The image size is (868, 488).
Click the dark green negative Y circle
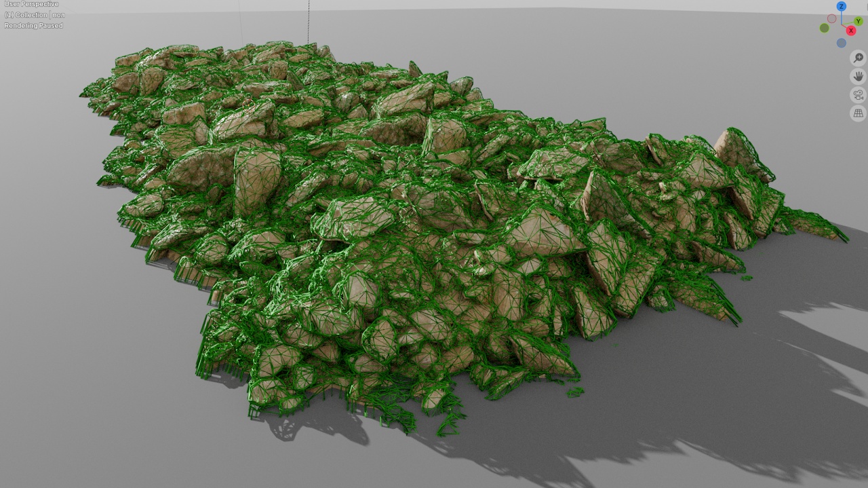pyautogui.click(x=824, y=28)
